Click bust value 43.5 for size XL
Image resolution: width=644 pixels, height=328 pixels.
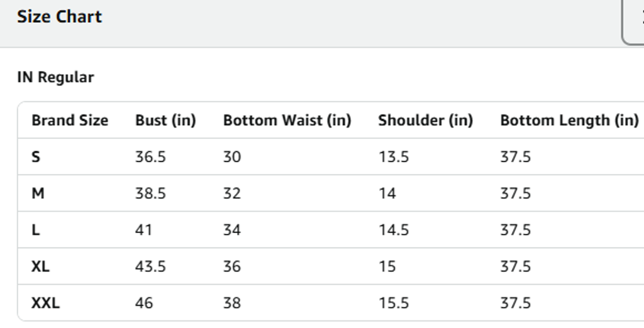150,266
